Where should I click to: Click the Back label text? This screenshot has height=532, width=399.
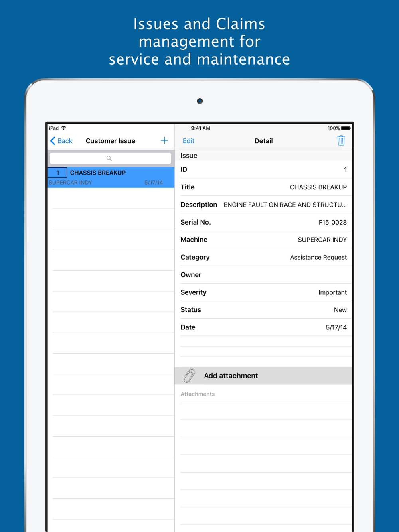point(65,141)
